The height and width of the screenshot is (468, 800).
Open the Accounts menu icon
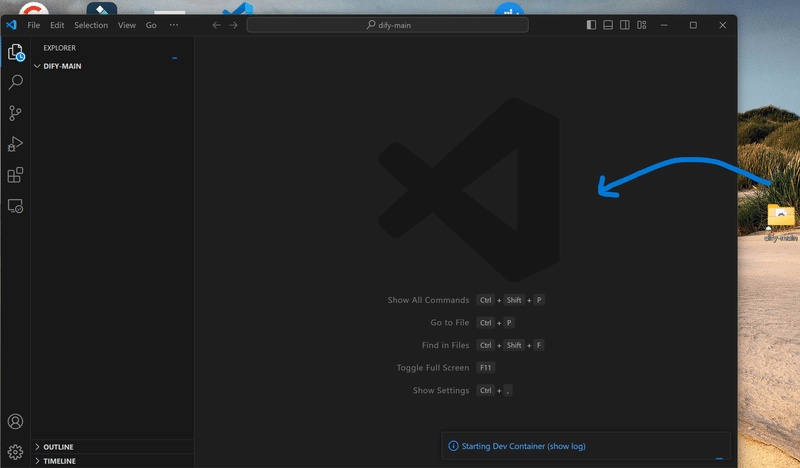click(x=15, y=422)
